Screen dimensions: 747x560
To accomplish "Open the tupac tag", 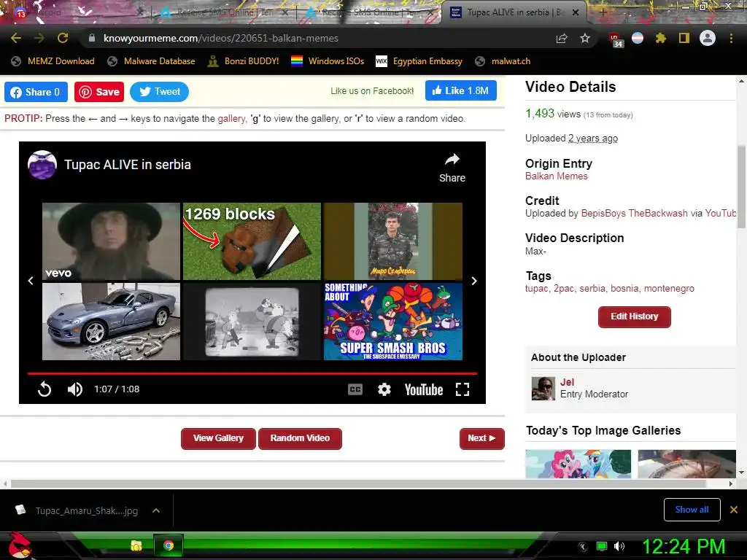I will point(536,289).
